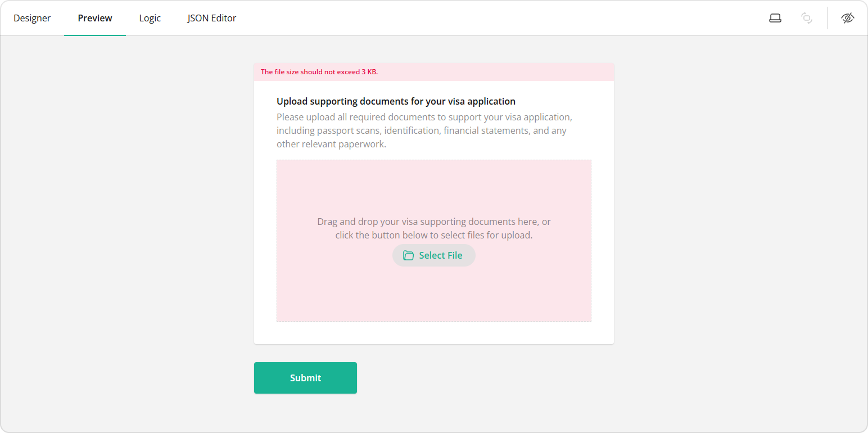
Task: Click the laptop device preview icon
Action: 775,17
